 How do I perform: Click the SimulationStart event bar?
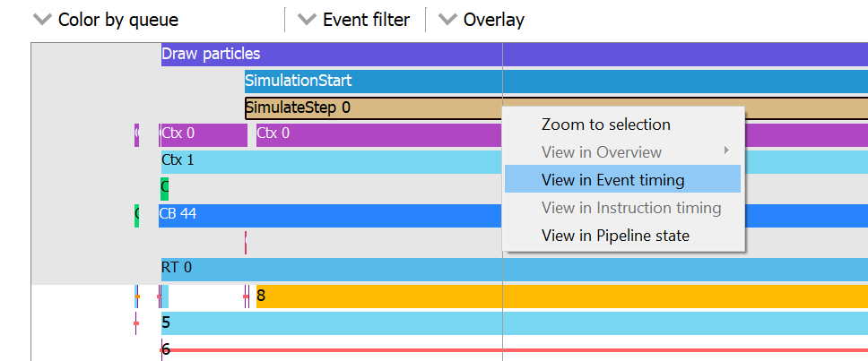click(372, 82)
